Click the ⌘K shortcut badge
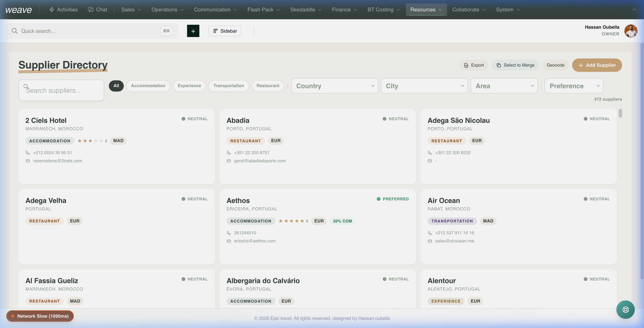 pos(166,31)
